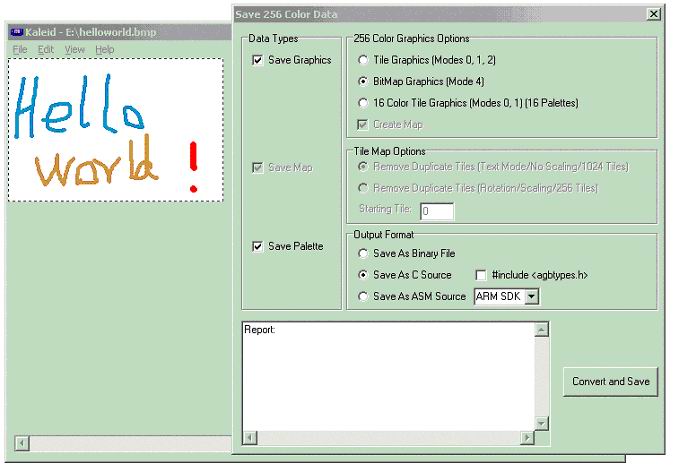The width and height of the screenshot is (678, 472).
Task: Toggle the Save Graphics checkbox
Action: click(257, 60)
